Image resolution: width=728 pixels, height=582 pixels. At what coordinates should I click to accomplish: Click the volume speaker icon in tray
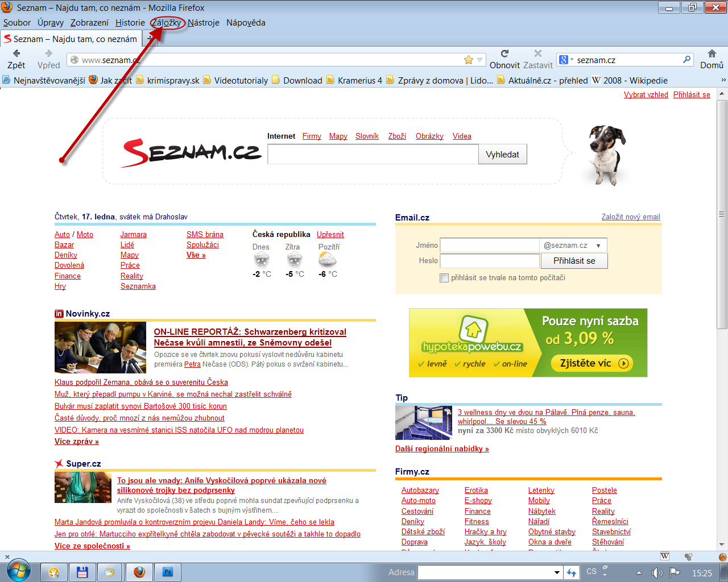coord(657,572)
